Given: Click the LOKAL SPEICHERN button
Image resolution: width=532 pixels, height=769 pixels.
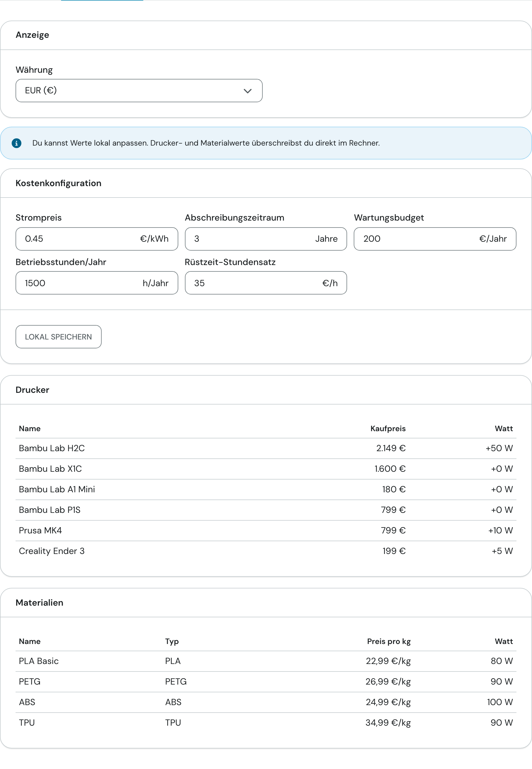Looking at the screenshot, I should point(58,337).
